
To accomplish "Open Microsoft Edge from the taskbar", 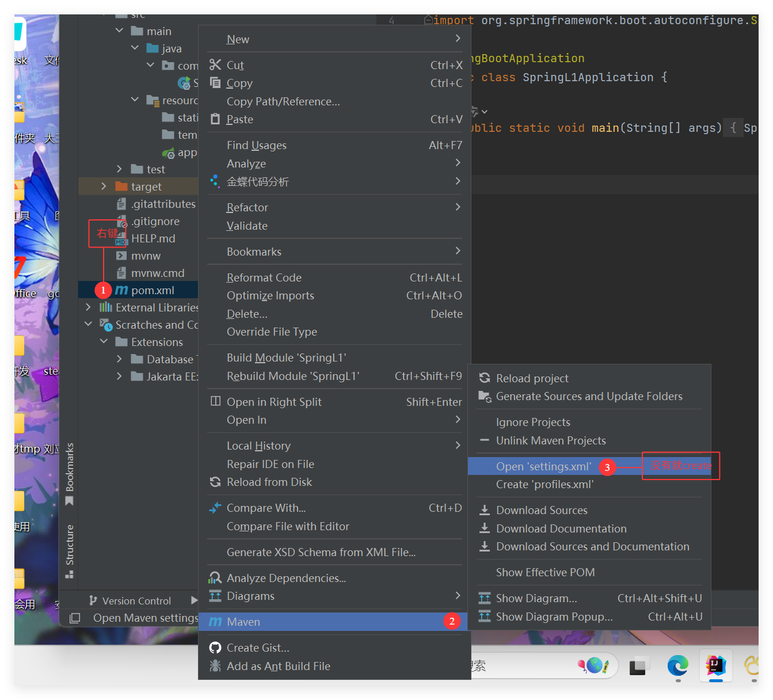I will click(x=677, y=665).
